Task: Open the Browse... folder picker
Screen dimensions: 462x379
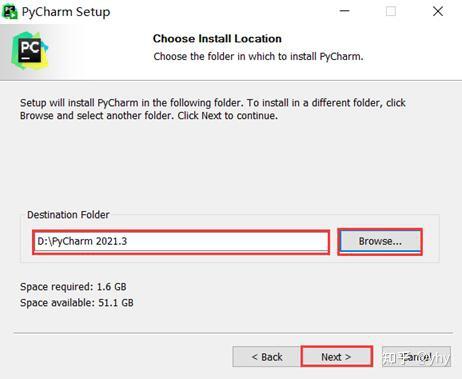Action: pyautogui.click(x=380, y=241)
